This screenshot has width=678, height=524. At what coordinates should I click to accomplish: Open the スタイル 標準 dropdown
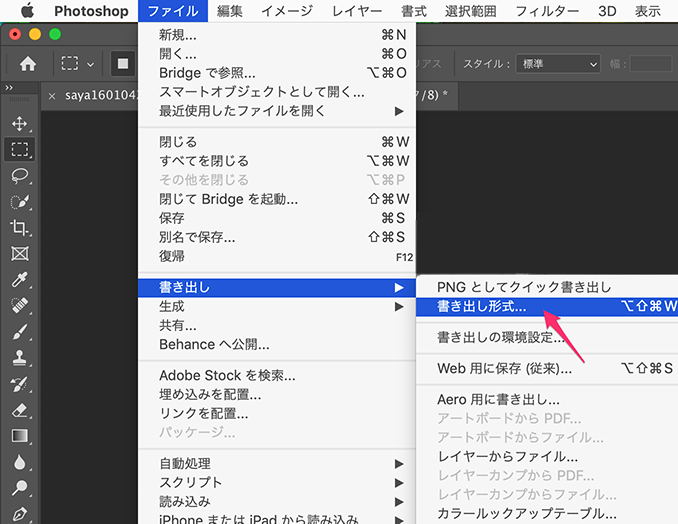pos(558,64)
